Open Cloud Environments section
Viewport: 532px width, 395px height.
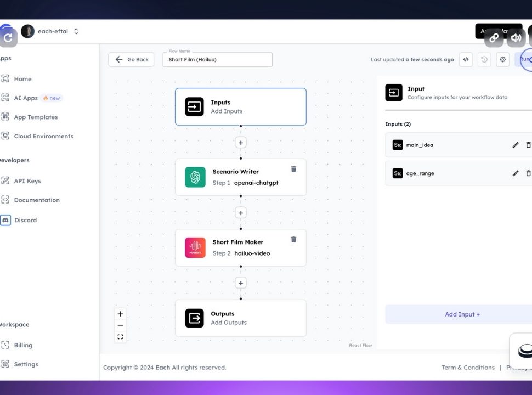click(x=43, y=136)
